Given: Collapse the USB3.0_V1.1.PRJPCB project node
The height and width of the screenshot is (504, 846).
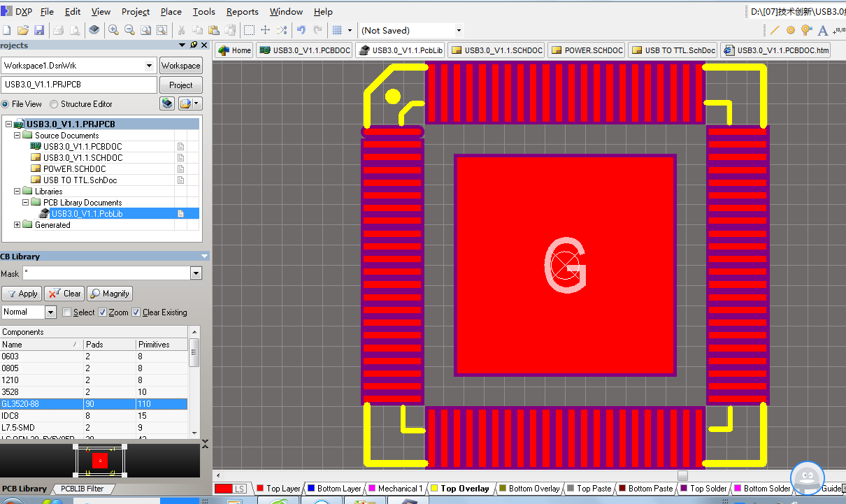Looking at the screenshot, I should click(x=8, y=124).
